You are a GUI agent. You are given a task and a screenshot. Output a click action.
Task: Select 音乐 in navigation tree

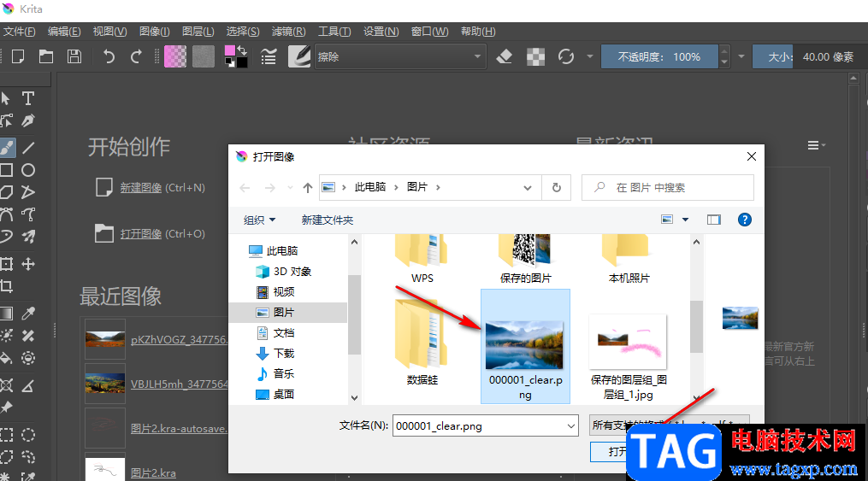pos(275,373)
